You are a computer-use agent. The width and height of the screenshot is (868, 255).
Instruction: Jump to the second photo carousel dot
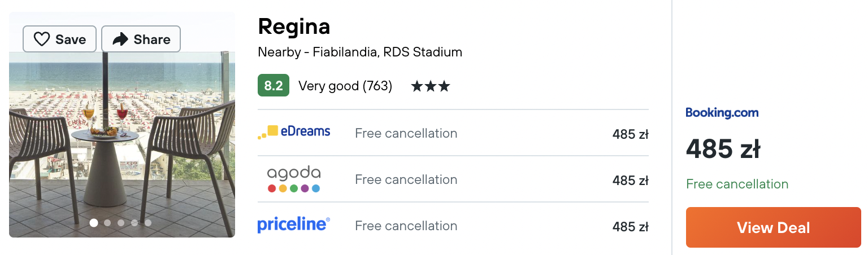[x=107, y=223]
